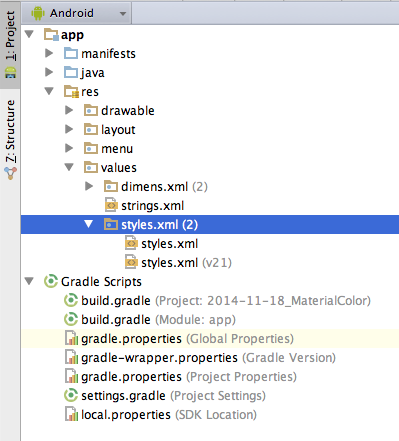Select the res label
399x441 pixels.
[x=90, y=92]
